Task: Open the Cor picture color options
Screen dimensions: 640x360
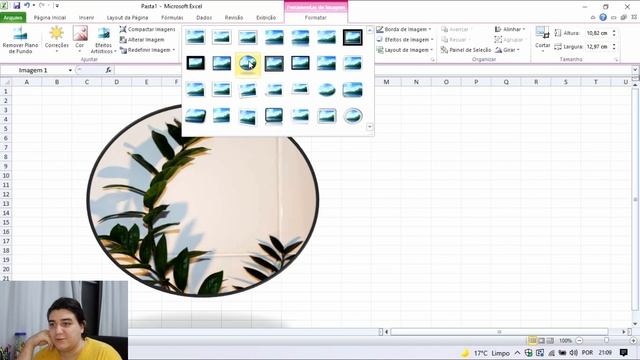Action: pyautogui.click(x=80, y=39)
